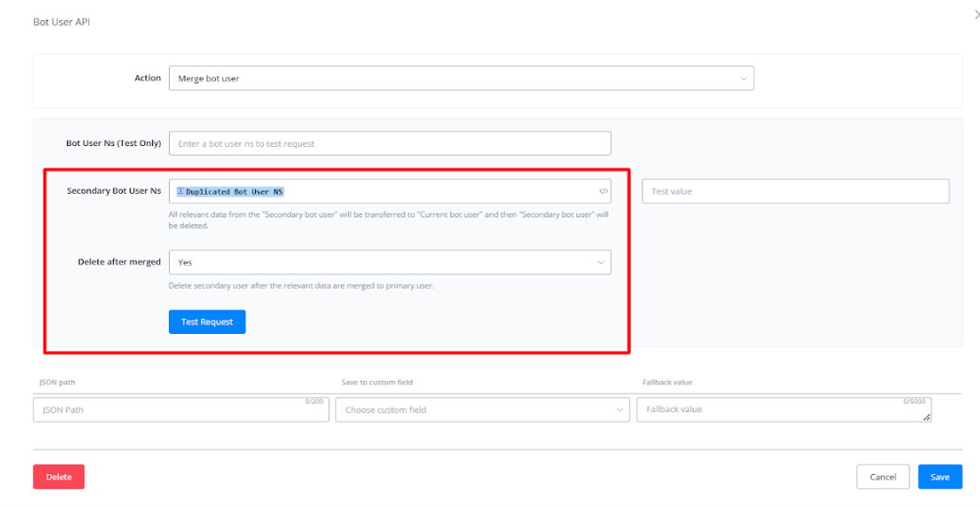This screenshot has width=980, height=507.
Task: Save the Bot User API settings
Action: pyautogui.click(x=939, y=477)
